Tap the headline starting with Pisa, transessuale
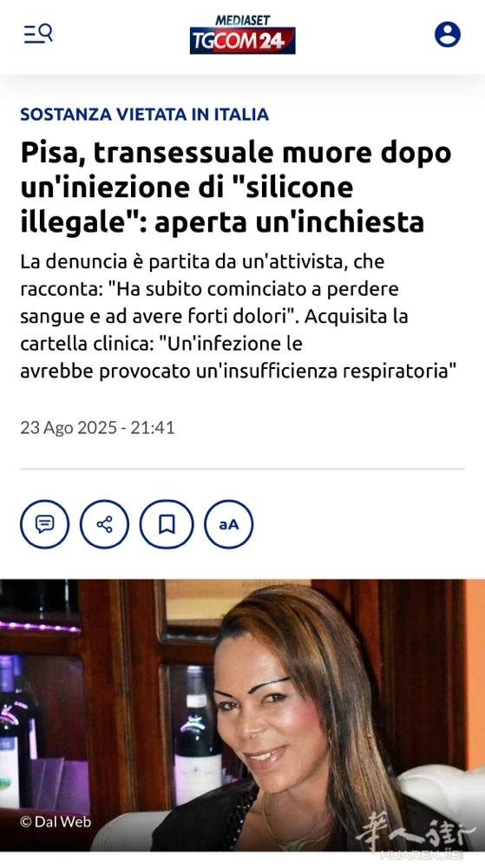This screenshot has height=868, width=485. [236, 187]
